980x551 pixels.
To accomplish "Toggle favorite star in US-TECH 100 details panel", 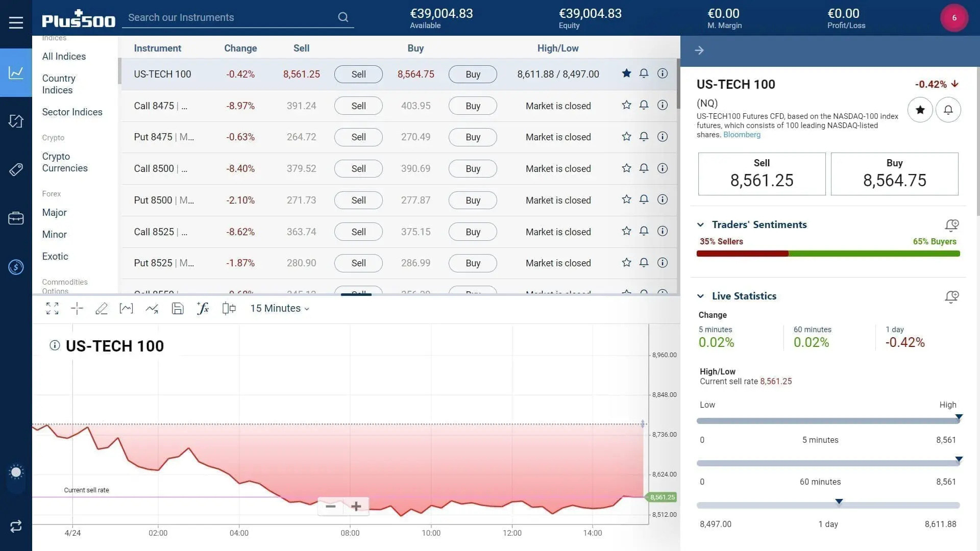I will 920,110.
